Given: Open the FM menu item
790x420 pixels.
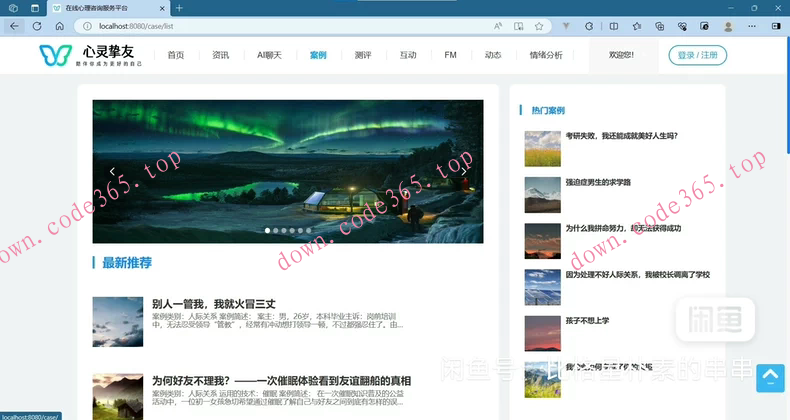Looking at the screenshot, I should point(450,55).
